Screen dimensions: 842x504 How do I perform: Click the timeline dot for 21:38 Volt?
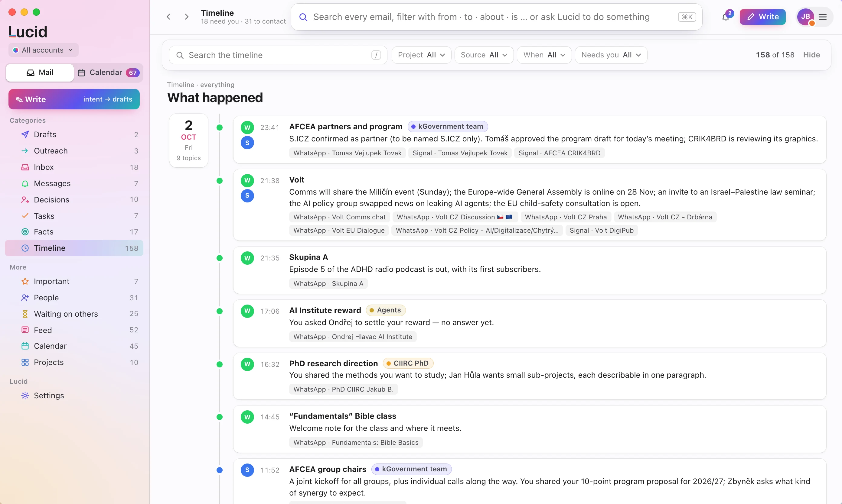coord(220,181)
